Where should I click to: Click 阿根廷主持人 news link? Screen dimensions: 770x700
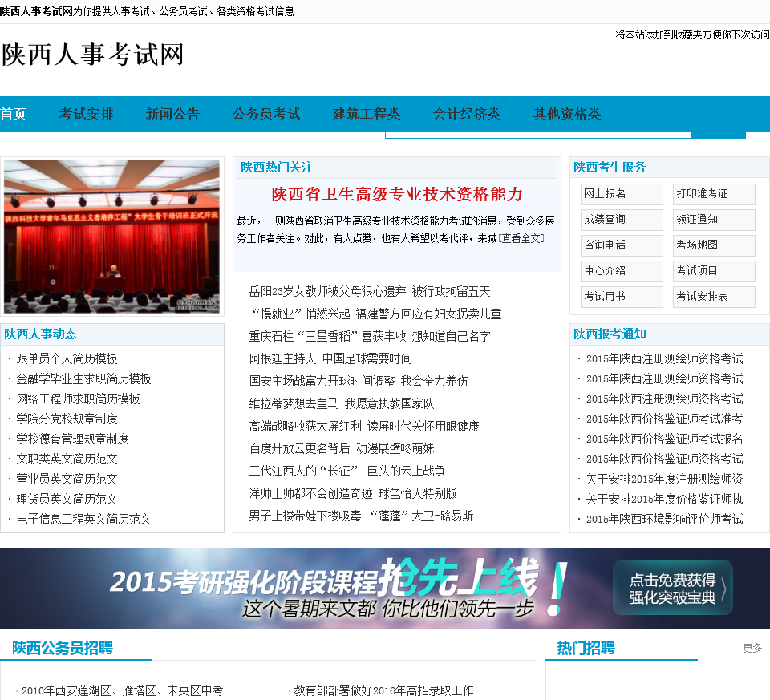click(282, 359)
